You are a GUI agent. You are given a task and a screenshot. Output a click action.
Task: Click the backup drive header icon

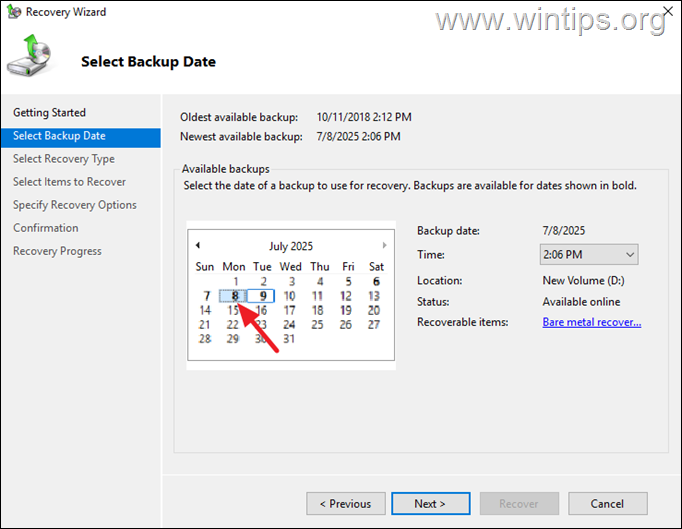[30, 56]
